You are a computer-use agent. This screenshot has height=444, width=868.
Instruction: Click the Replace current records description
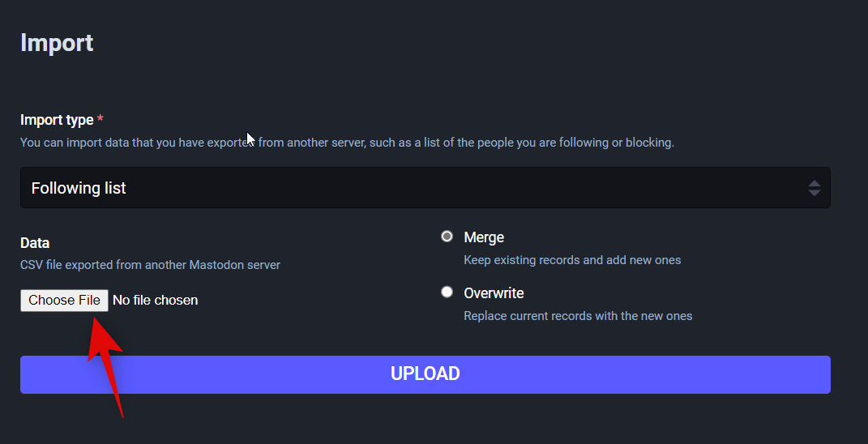[x=578, y=316]
